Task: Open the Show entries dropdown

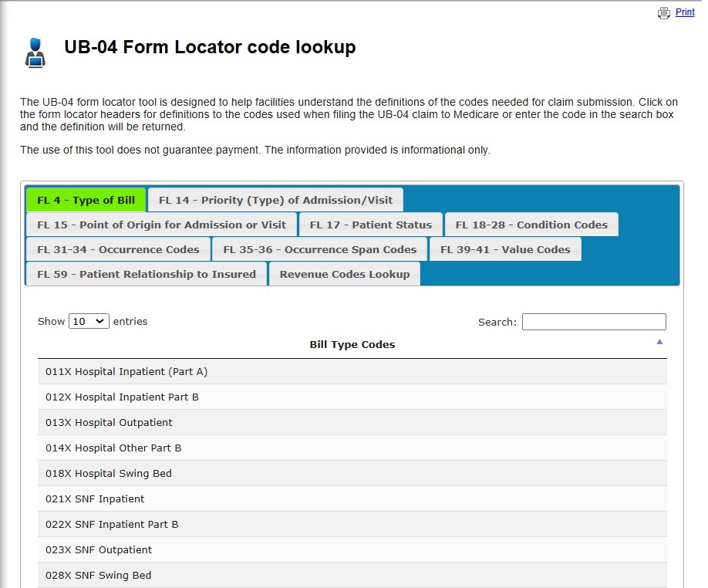Action: 89,321
